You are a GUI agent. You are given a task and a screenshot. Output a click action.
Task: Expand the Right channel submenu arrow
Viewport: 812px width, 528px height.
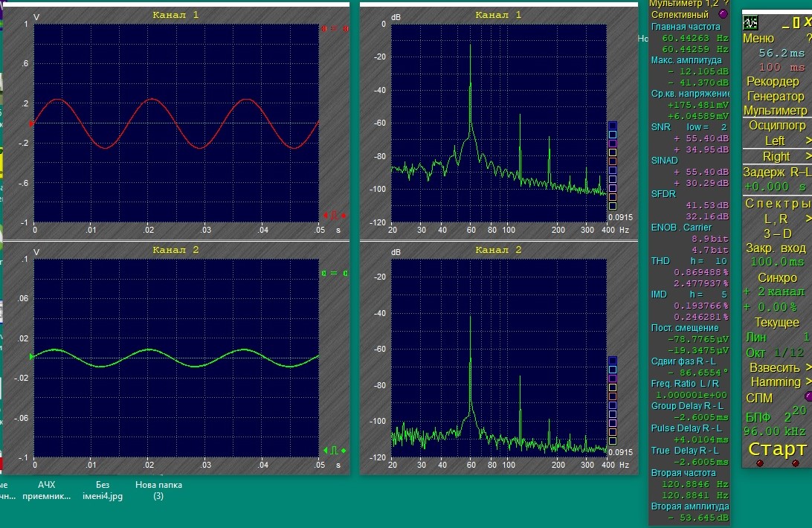tap(808, 156)
